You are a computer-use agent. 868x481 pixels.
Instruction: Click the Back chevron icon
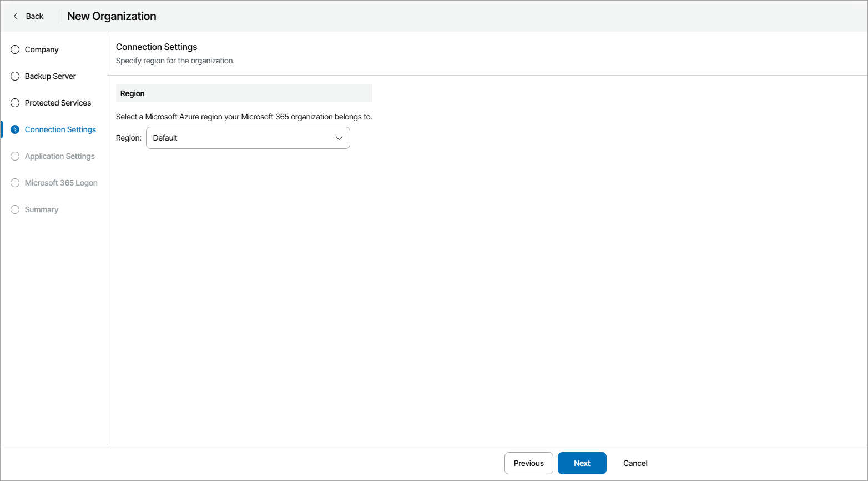(16, 16)
